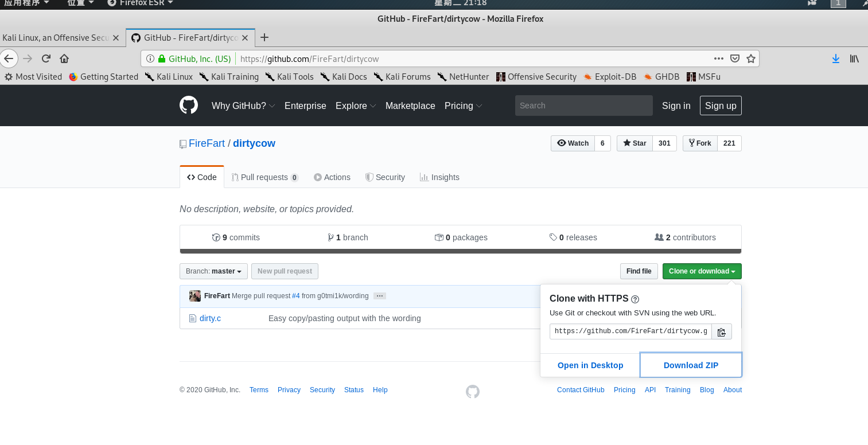Open the GHDB bookmark
The width and height of the screenshot is (868, 445).
[x=661, y=76]
